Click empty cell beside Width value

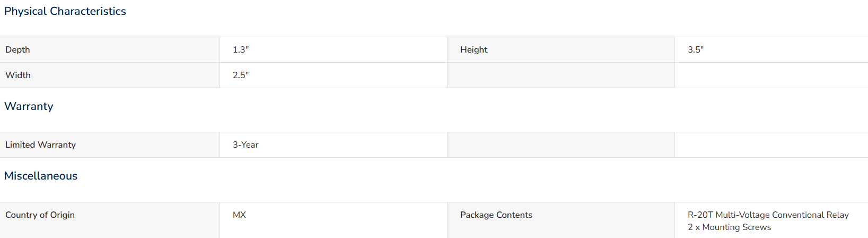coord(561,75)
